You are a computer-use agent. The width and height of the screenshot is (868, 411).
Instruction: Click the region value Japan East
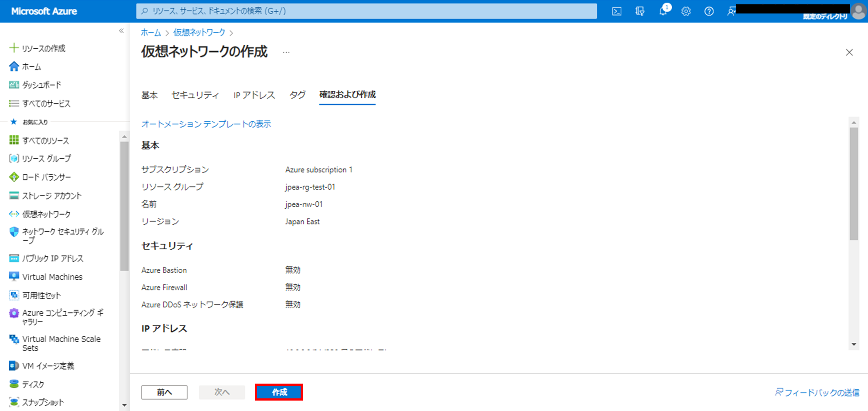pos(302,222)
